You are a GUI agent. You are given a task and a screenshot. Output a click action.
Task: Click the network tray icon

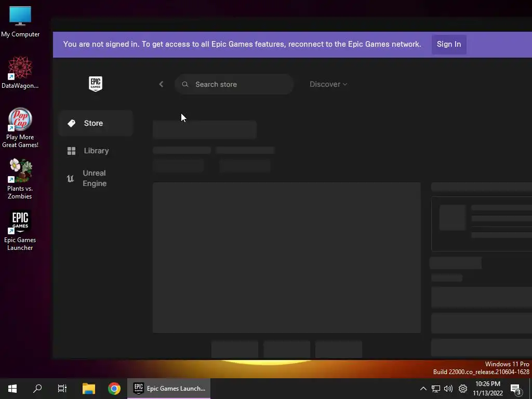(436, 389)
